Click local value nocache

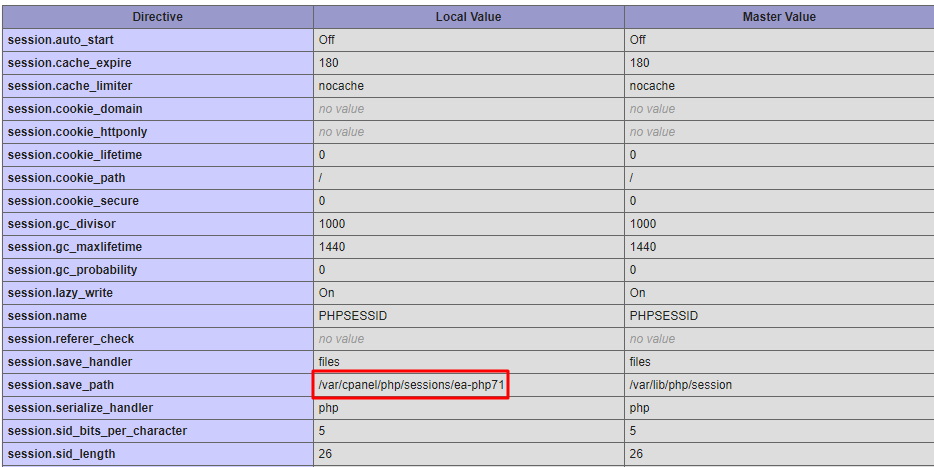341,86
